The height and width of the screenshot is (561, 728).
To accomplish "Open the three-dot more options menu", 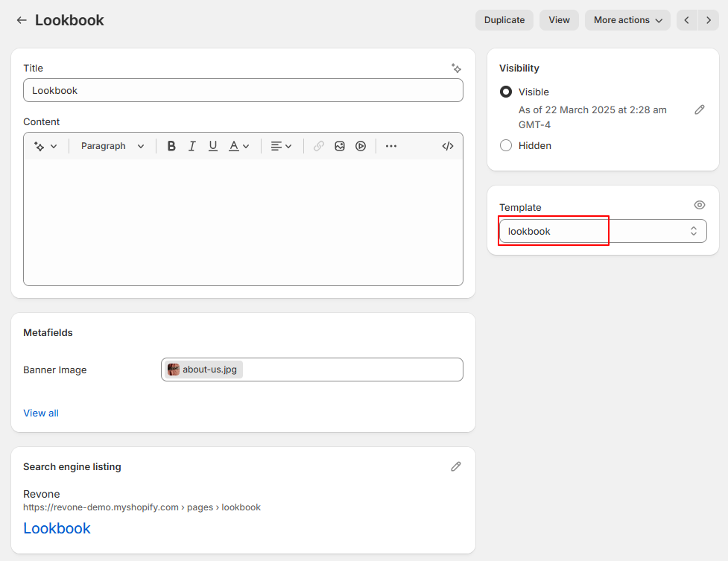I will tap(391, 146).
